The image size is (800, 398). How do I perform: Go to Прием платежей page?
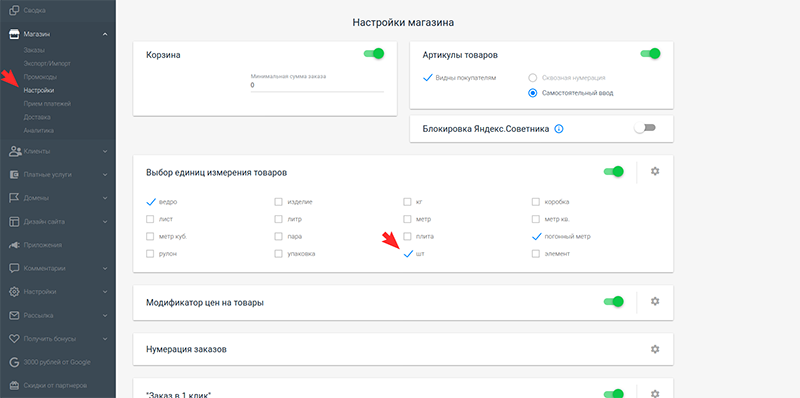pyautogui.click(x=47, y=104)
